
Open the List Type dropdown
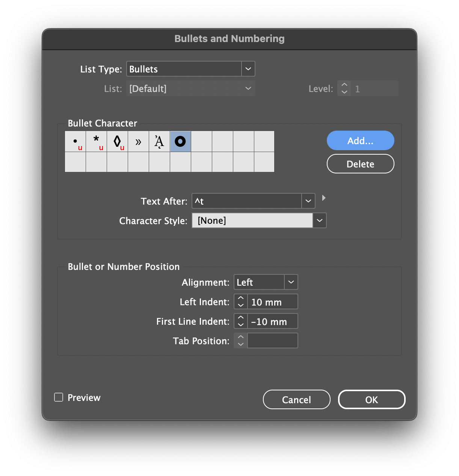pos(248,69)
